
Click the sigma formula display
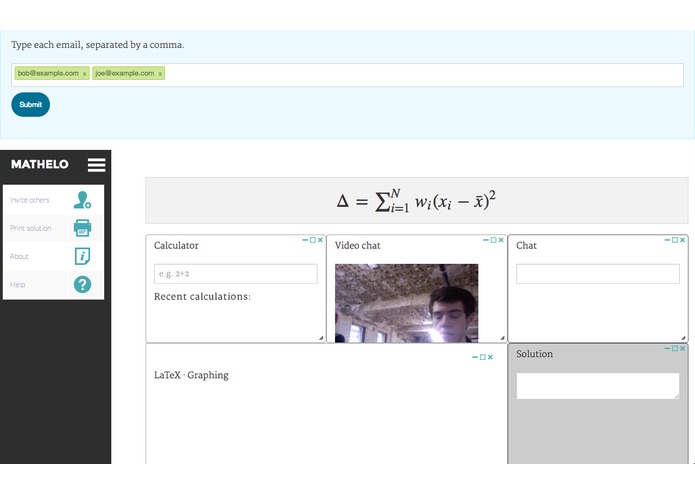tap(417, 201)
